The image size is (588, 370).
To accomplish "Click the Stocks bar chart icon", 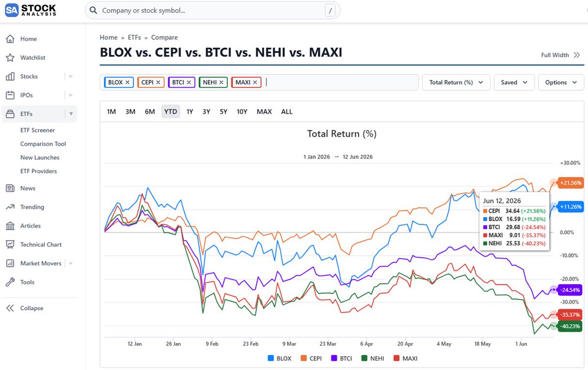I will point(10,76).
